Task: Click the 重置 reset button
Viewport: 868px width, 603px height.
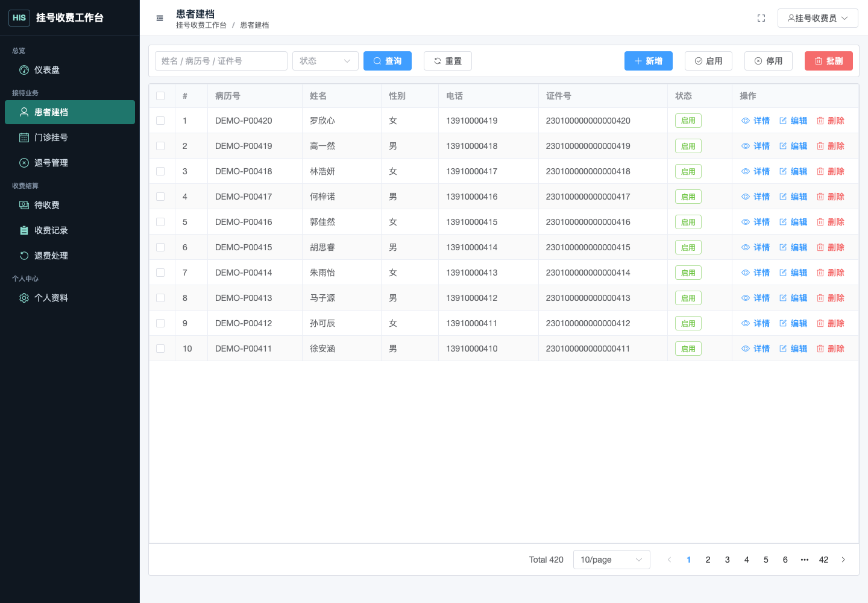Action: [x=448, y=61]
